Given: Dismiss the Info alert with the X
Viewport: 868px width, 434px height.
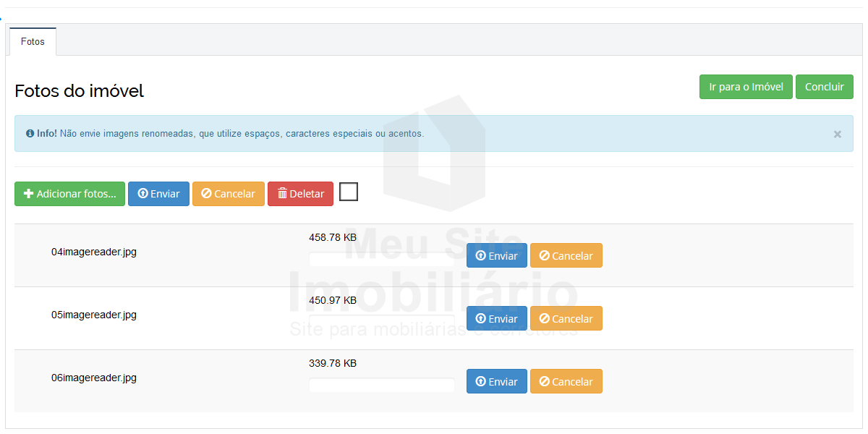Looking at the screenshot, I should 837,134.
